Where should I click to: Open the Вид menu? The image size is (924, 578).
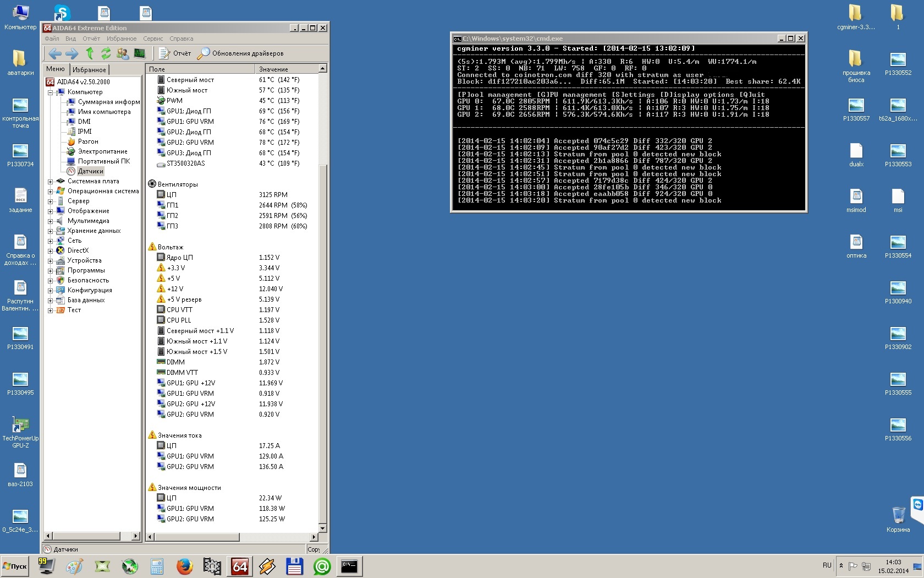click(x=70, y=39)
